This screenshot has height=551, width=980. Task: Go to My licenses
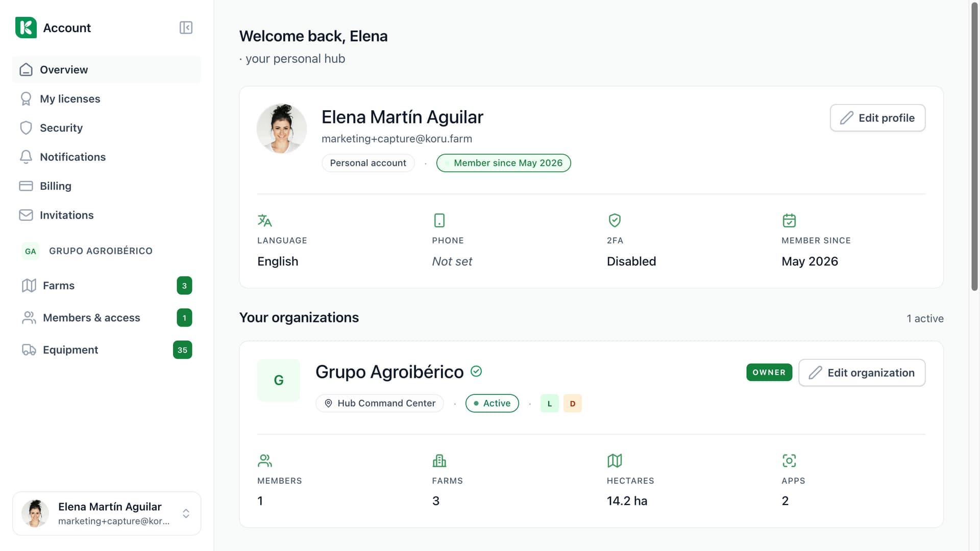[x=107, y=98]
